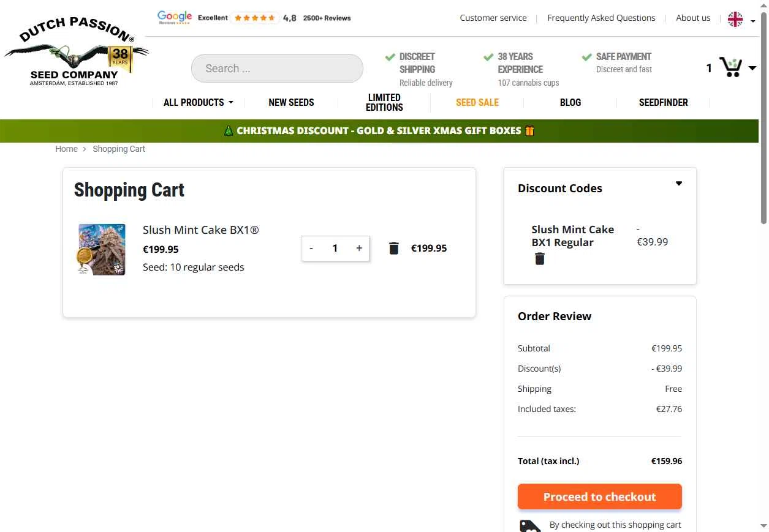
Task: Click the Christmas Discount banner
Action: click(x=379, y=130)
